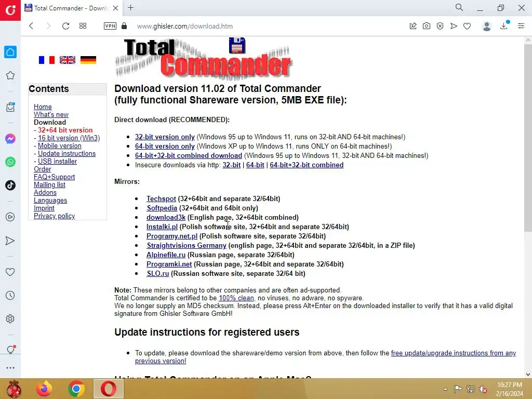Open the download3k mirror link
The image size is (532, 399).
(x=166, y=218)
